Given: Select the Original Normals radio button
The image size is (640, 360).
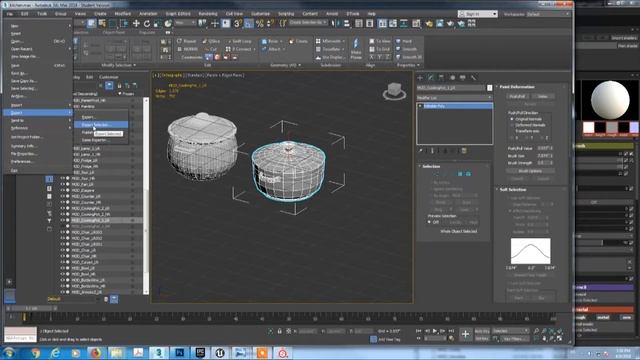Looking at the screenshot, I should click(512, 119).
